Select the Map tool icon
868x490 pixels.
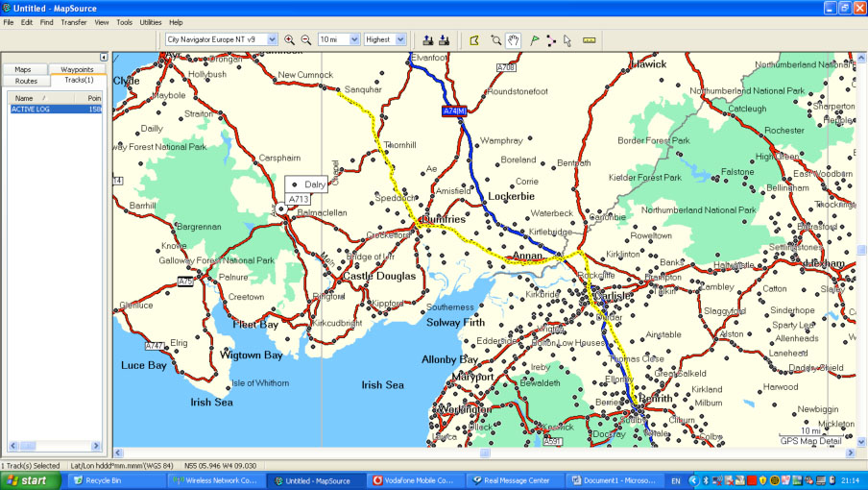pos(474,39)
